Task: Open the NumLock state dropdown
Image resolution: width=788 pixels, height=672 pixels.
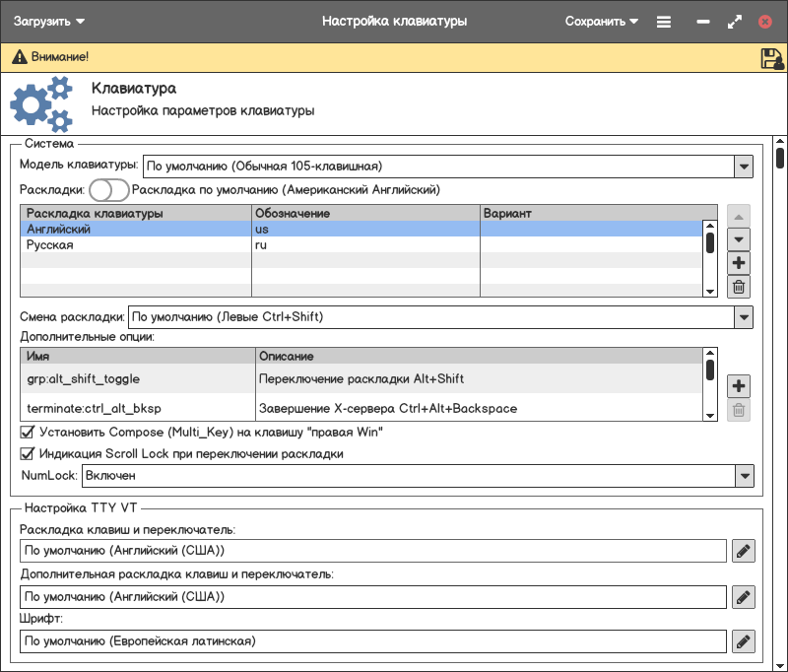Action: pos(744,476)
